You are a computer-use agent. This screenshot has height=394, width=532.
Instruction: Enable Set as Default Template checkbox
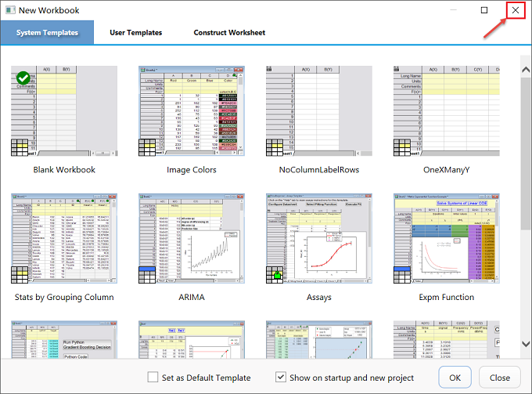point(153,377)
